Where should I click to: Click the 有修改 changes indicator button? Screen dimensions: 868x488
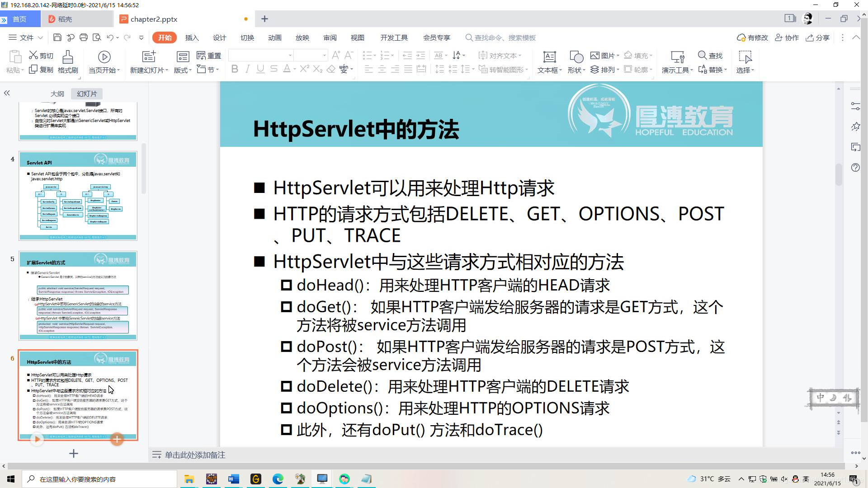click(752, 38)
